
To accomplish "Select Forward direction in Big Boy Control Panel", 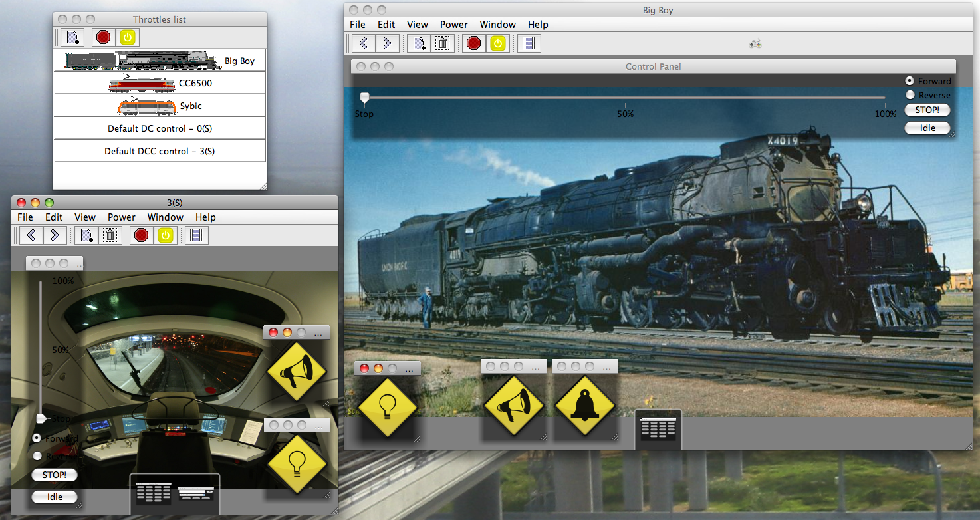I will pyautogui.click(x=910, y=81).
